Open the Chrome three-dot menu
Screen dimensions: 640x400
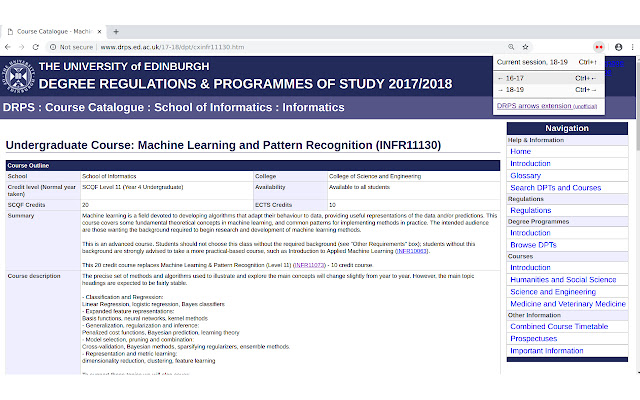(632, 47)
